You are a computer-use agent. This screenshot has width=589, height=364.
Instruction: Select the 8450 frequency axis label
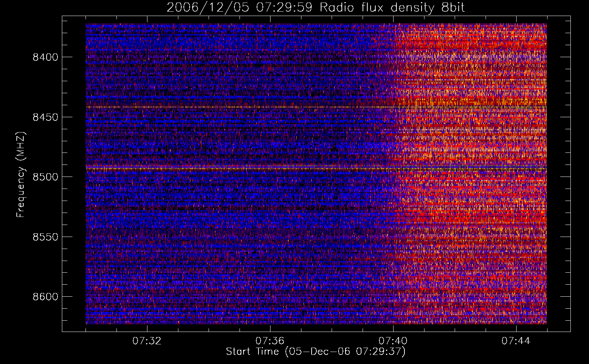pyautogui.click(x=45, y=117)
